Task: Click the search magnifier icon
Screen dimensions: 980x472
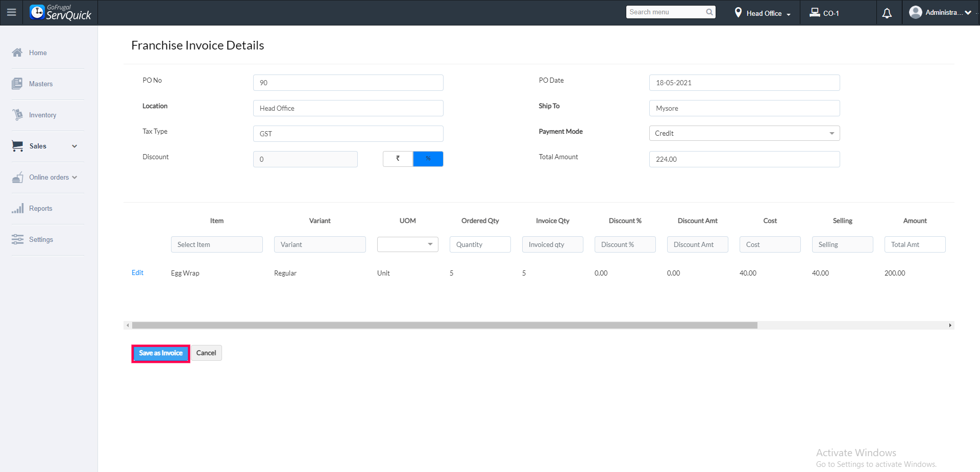Action: point(709,12)
